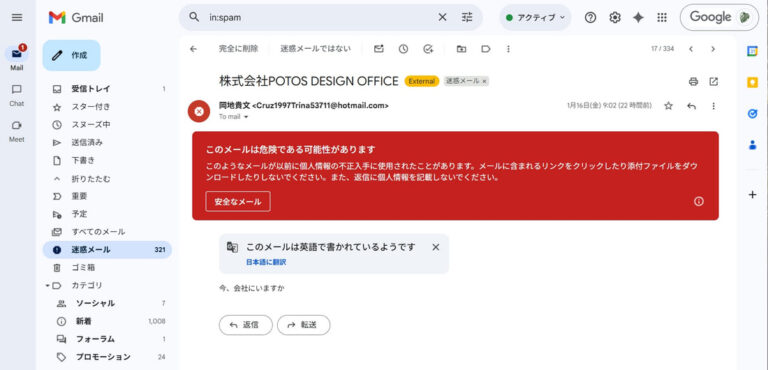Click the reply arrow in message header
Screen dimensions: 768x370
[692, 106]
